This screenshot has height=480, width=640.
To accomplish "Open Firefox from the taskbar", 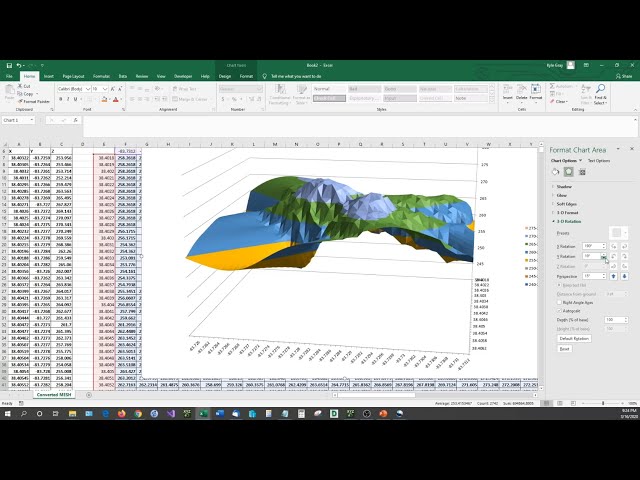I will point(122,413).
